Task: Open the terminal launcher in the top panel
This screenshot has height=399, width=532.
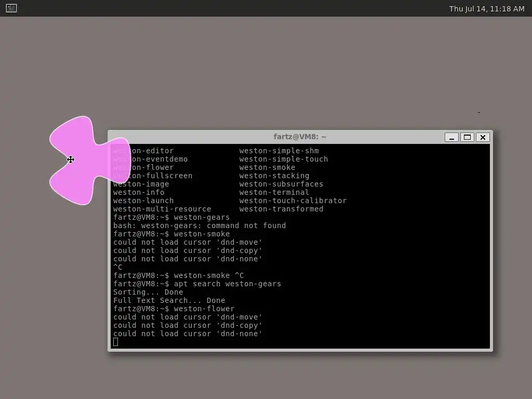Action: tap(11, 8)
